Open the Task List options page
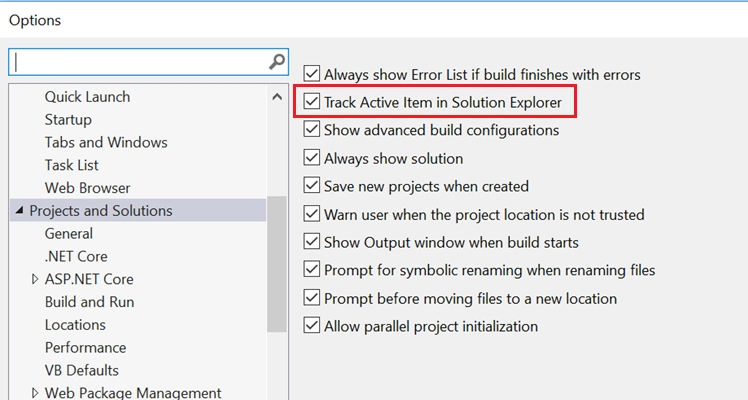The width and height of the screenshot is (748, 400). 71,165
